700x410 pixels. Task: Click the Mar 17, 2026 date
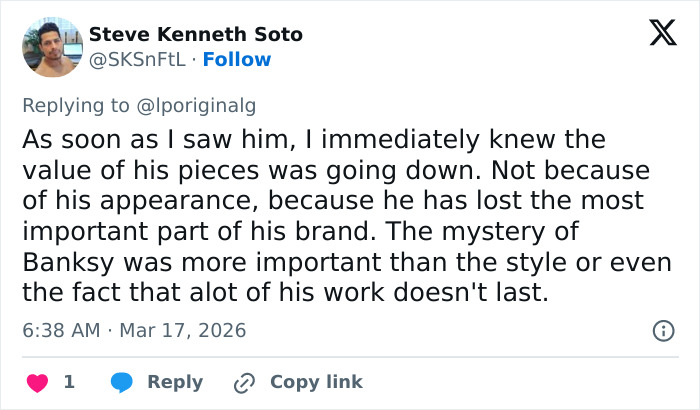coord(185,329)
